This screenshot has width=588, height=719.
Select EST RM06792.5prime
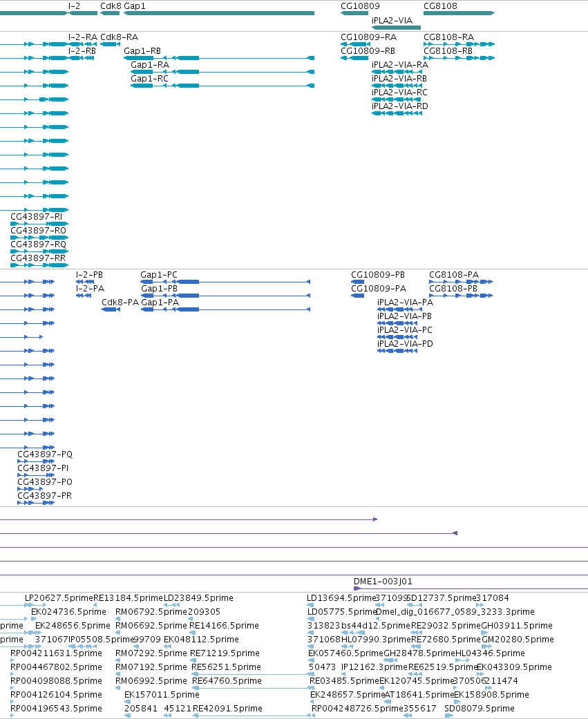pyautogui.click(x=151, y=612)
